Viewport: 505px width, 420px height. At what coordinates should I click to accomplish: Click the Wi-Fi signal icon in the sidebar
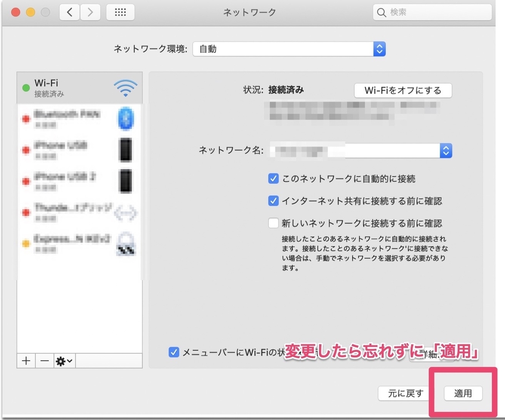point(125,88)
